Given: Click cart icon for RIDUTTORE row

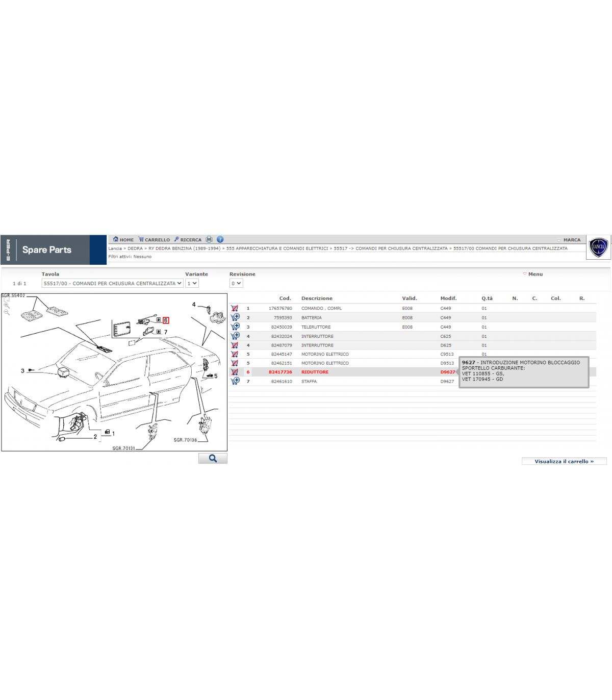Looking at the screenshot, I should point(235,372).
